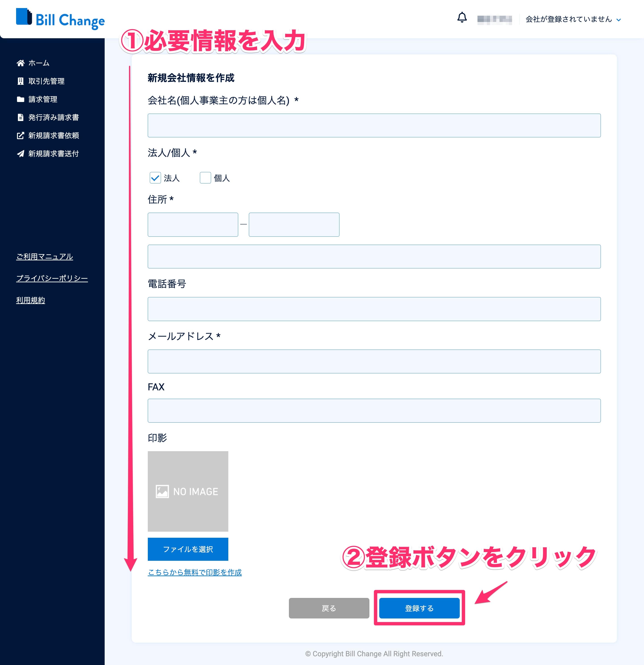
Task: Click the external-link icon for 新規請求書依頼
Action: (21, 136)
